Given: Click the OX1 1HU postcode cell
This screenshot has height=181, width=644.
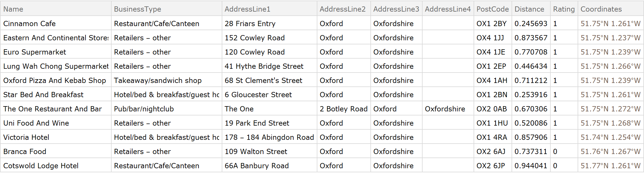Looking at the screenshot, I should tap(492, 123).
